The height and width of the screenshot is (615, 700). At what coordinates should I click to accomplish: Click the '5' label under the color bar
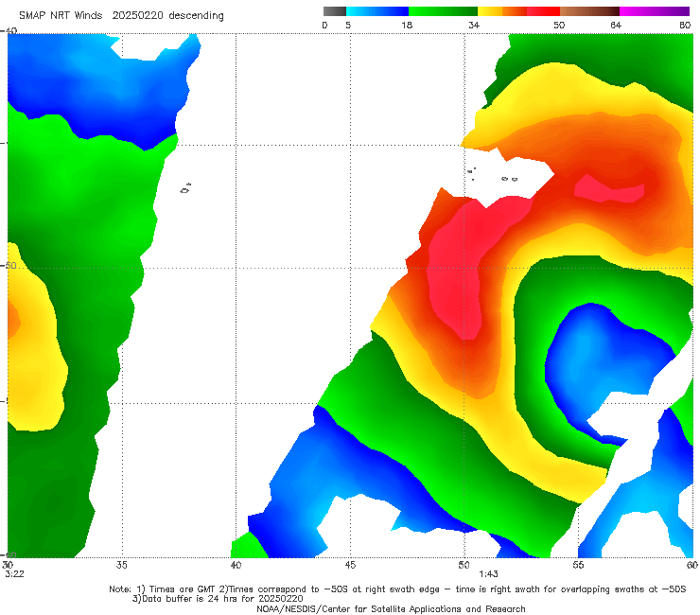click(348, 26)
